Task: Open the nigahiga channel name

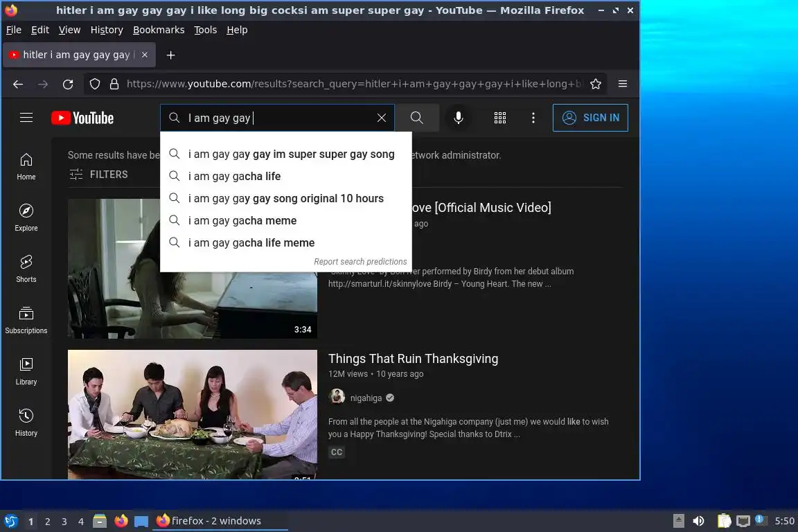Action: point(366,398)
